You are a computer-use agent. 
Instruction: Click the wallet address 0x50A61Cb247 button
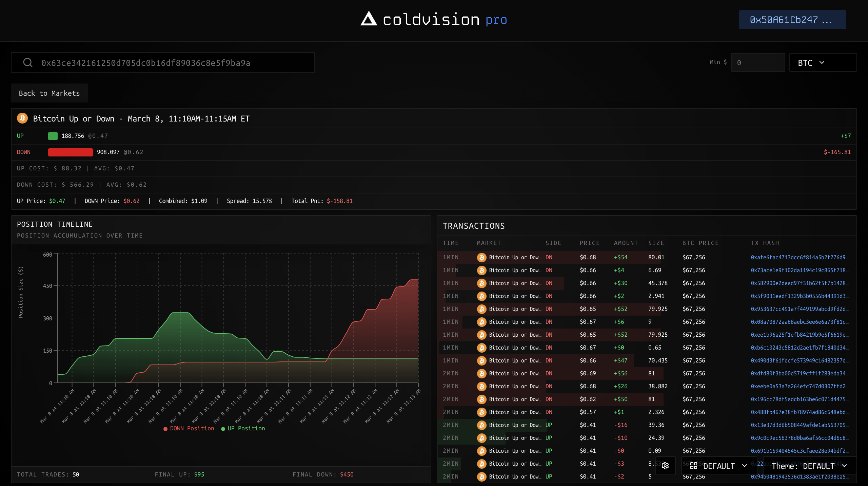coord(792,20)
